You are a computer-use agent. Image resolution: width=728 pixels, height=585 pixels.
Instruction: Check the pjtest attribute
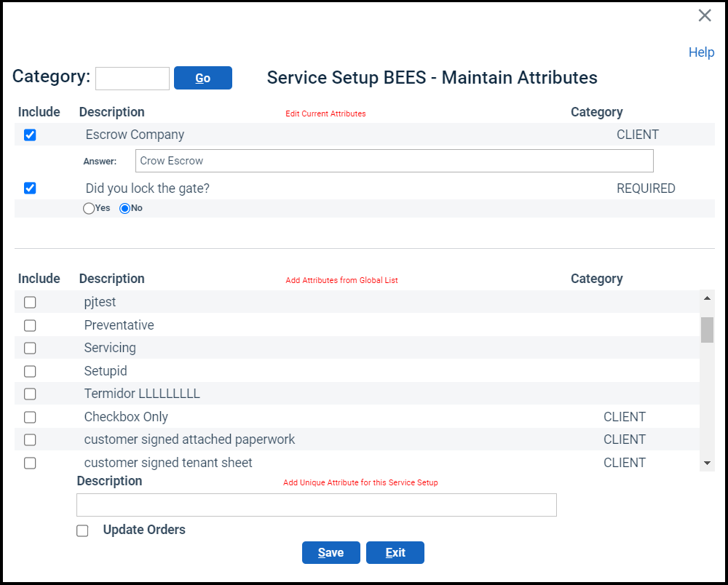point(30,302)
